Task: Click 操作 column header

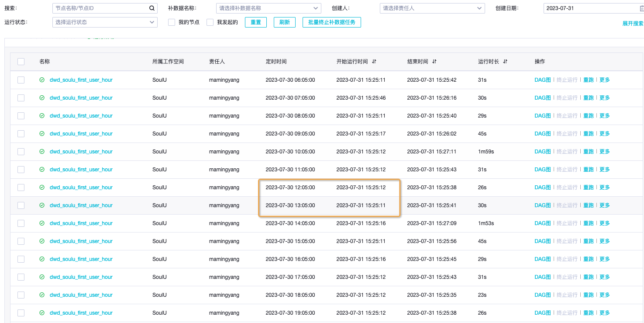Action: [540, 62]
